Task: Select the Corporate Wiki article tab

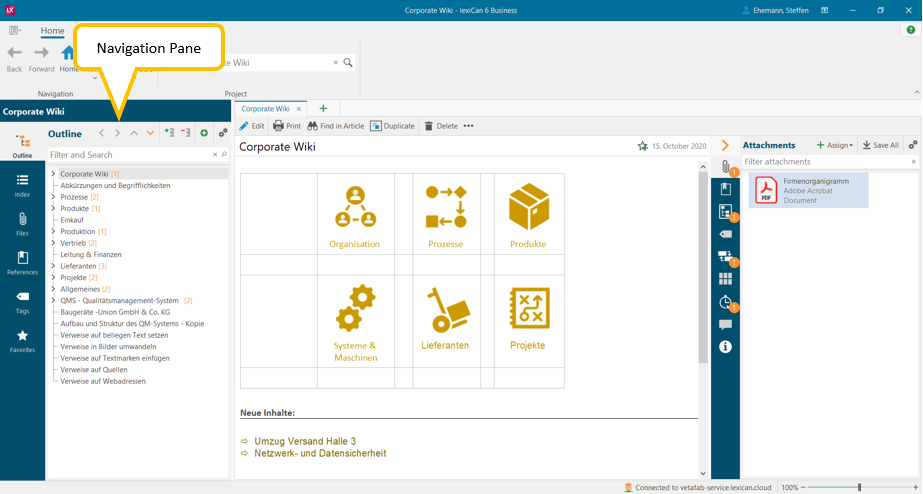Action: [266, 108]
